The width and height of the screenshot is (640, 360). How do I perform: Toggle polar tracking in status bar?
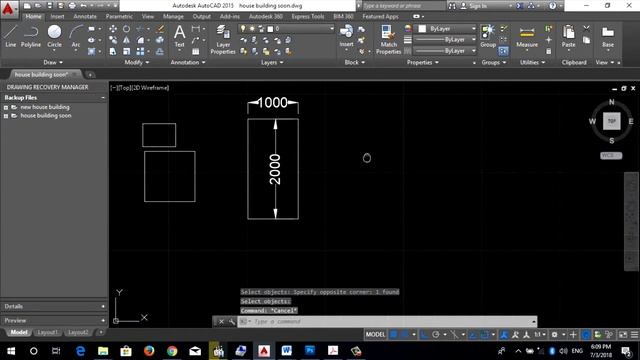[x=436, y=335]
